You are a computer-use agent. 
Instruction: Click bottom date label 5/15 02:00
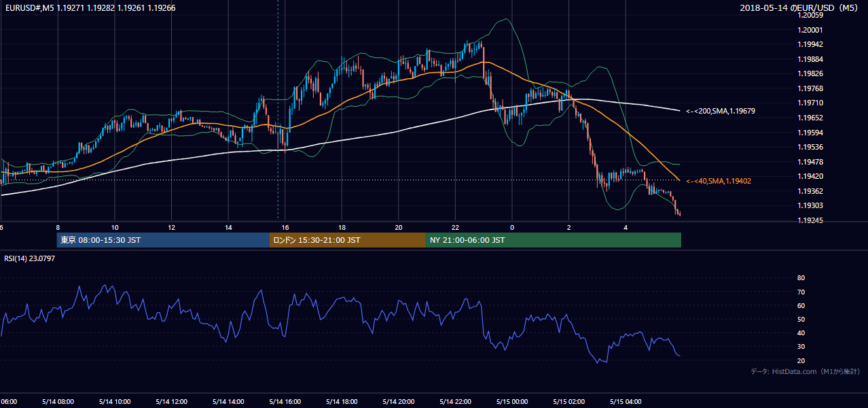click(x=569, y=402)
